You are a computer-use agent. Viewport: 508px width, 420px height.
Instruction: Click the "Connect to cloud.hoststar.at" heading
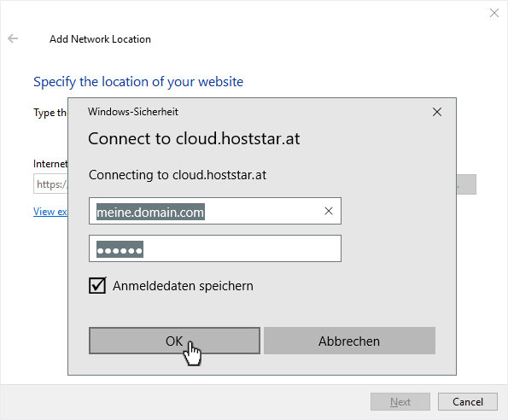(194, 138)
